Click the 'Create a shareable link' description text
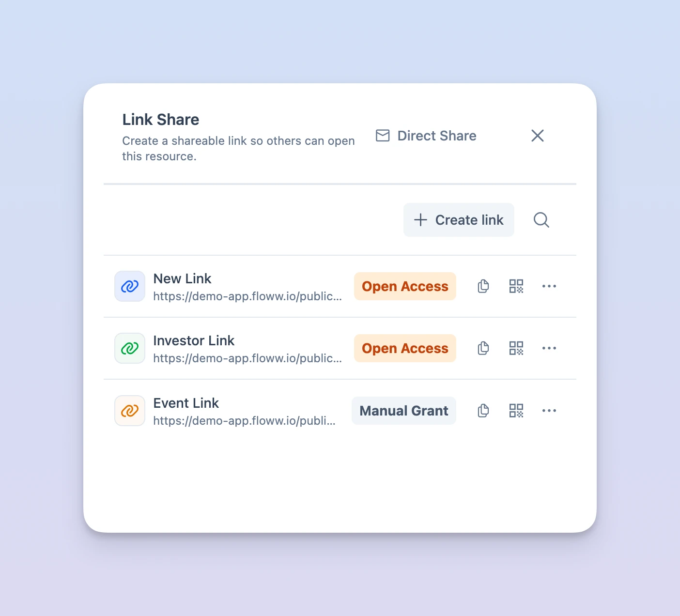 coord(238,149)
